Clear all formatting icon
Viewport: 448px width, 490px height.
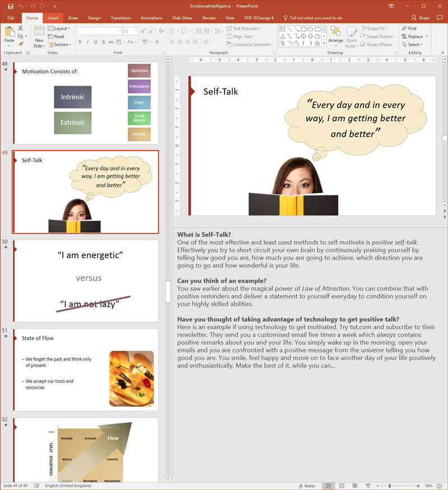pos(161,31)
